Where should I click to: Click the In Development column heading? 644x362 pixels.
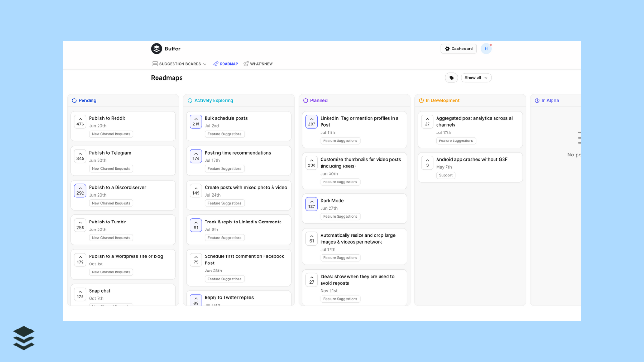[x=442, y=100]
